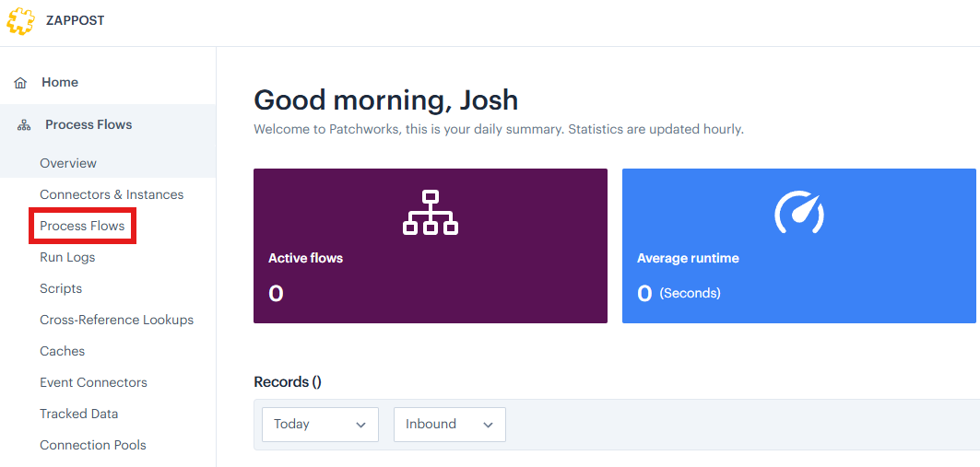Click the Process Flows hierarchy sidebar icon
Screen dimensions: 980x467
click(24, 125)
